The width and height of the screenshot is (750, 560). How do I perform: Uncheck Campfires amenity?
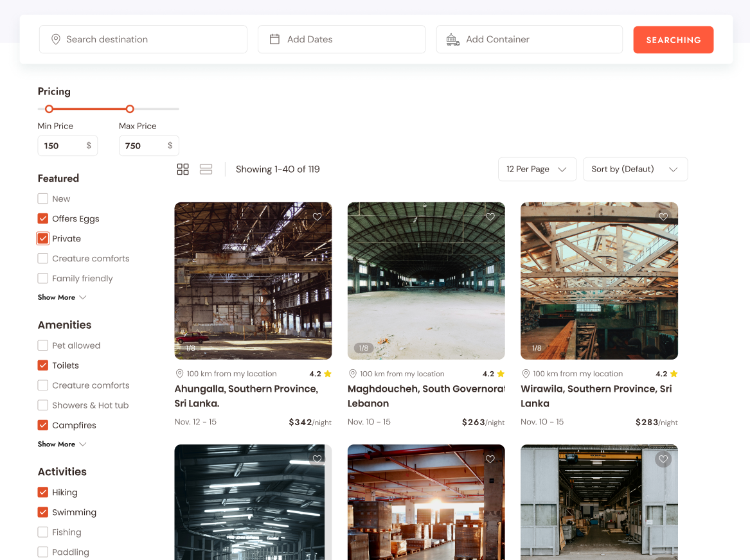43,425
